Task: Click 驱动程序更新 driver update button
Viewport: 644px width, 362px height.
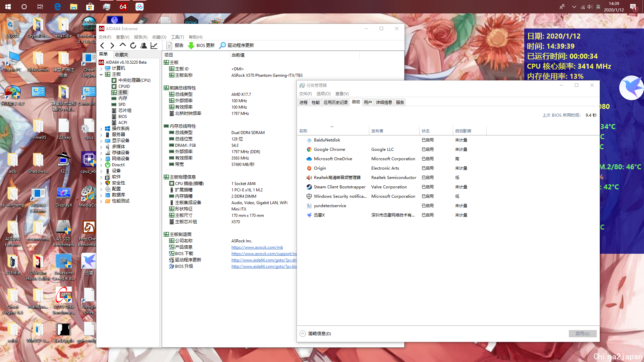Action: (x=237, y=46)
